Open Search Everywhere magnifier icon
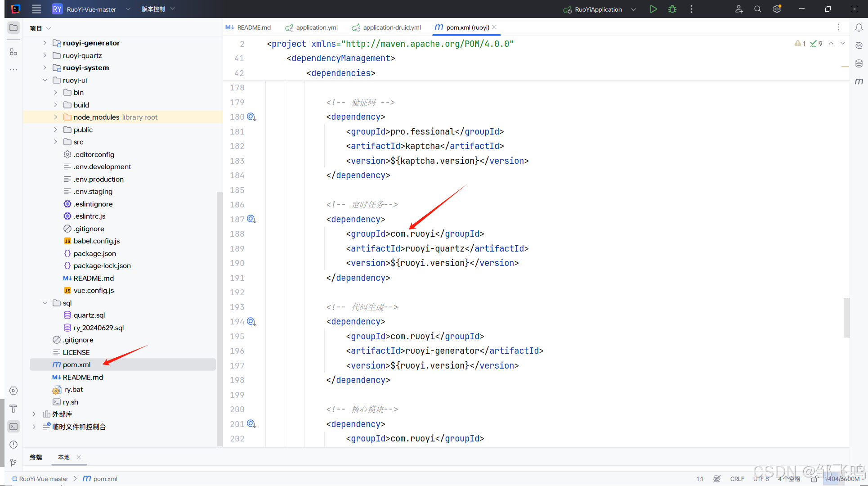The width and height of the screenshot is (868, 486). (758, 9)
